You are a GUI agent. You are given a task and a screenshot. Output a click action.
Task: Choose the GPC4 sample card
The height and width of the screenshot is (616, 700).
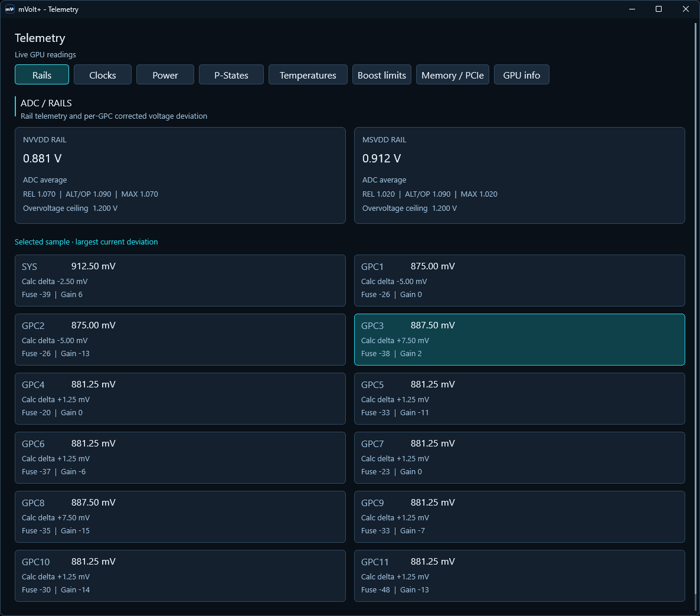(181, 399)
